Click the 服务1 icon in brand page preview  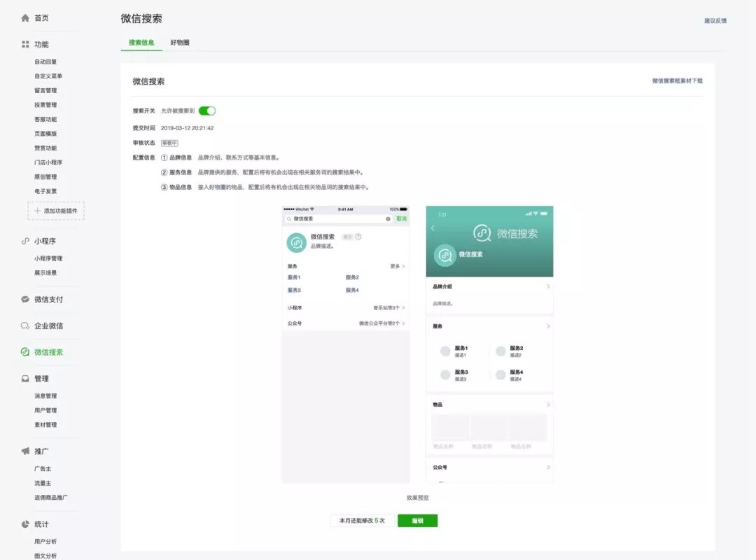point(445,351)
